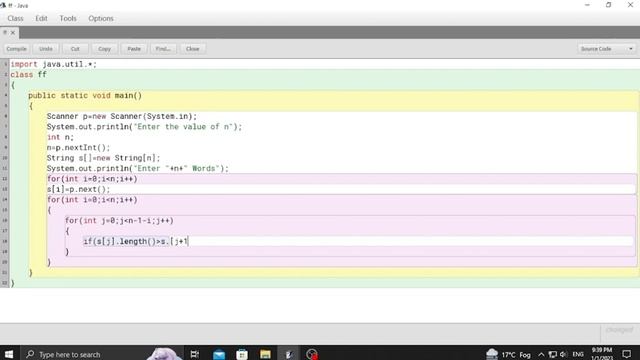Open the Tools menu

68,18
